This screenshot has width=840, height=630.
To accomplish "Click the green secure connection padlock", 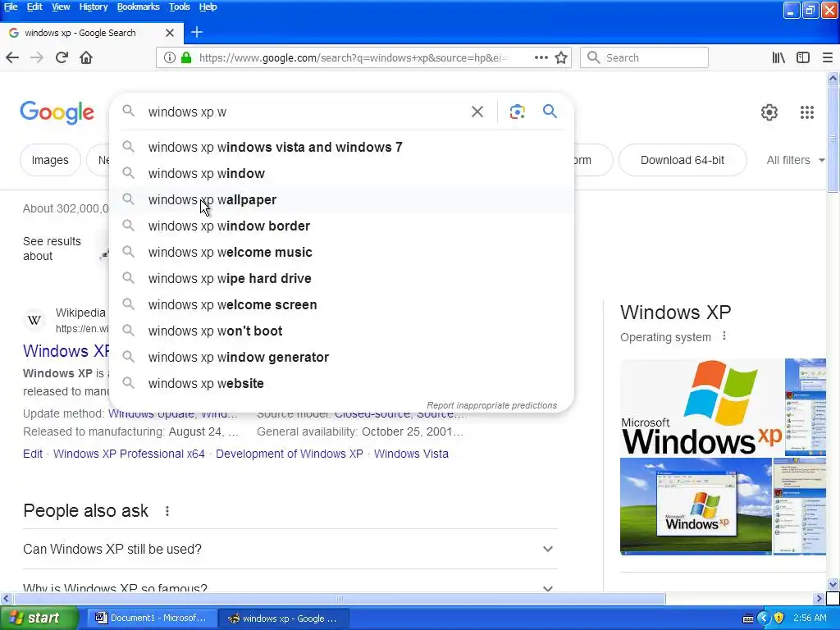I will pyautogui.click(x=186, y=57).
